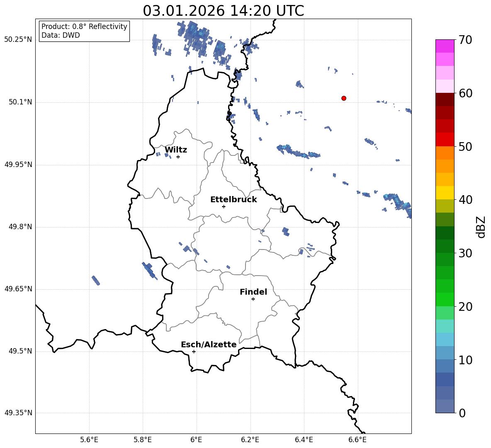The image size is (491, 448).
Task: Click the Findel station label
Action: tap(253, 292)
